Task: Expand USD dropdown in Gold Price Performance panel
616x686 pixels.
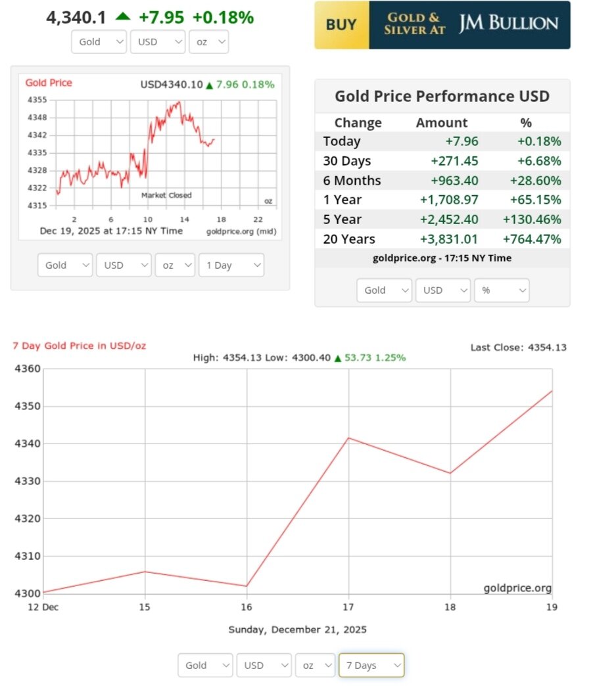Action: (x=442, y=290)
